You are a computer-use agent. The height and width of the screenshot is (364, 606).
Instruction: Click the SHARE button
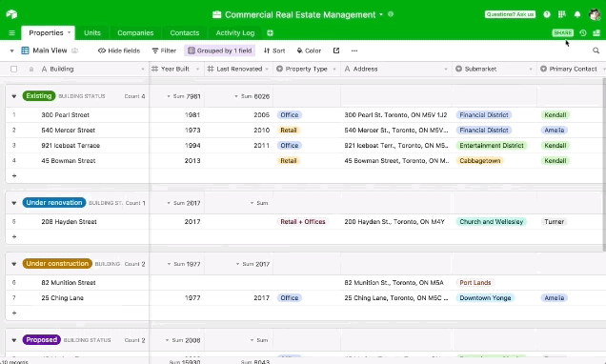point(563,32)
